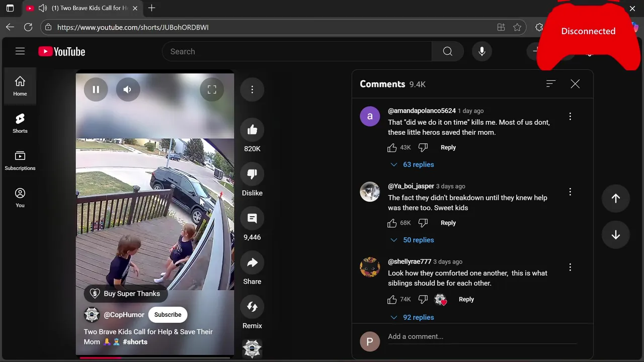Expand 50 replies thread
The image size is (644, 362).
click(412, 240)
